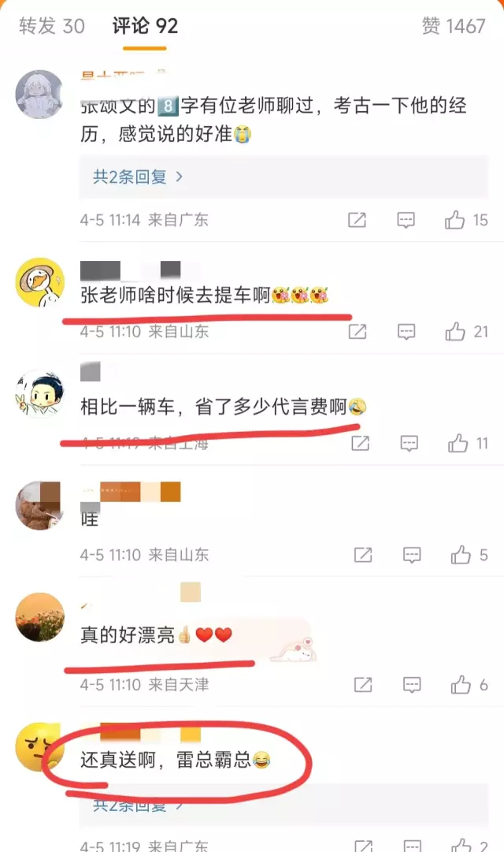Open reply for 相比一辆车 comment

[409, 444]
